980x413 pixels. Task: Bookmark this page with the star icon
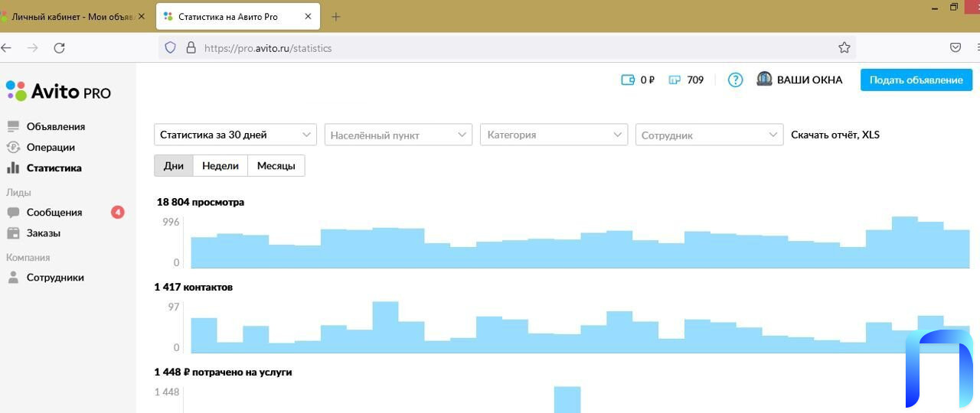[x=844, y=47]
